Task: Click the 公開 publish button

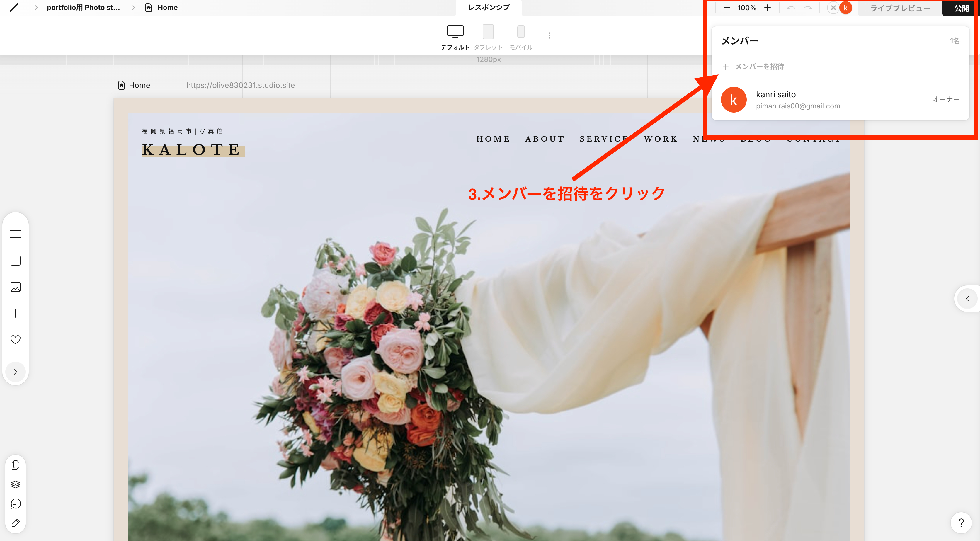Action: coord(961,8)
